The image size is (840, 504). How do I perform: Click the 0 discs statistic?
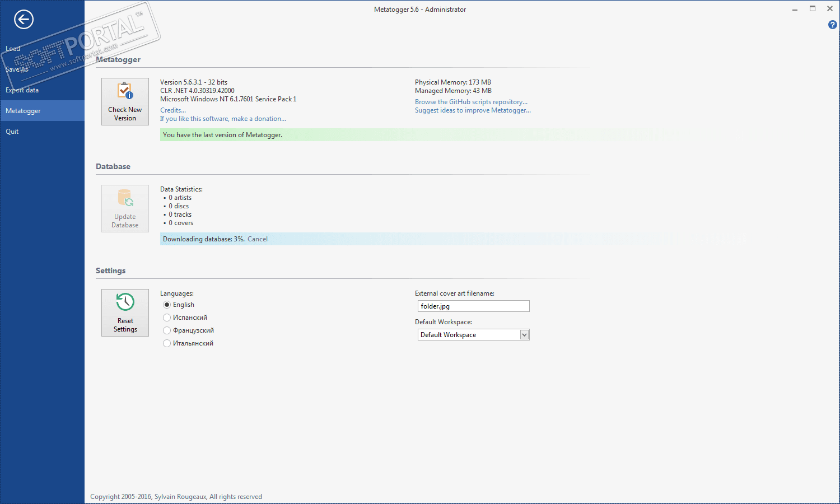179,206
